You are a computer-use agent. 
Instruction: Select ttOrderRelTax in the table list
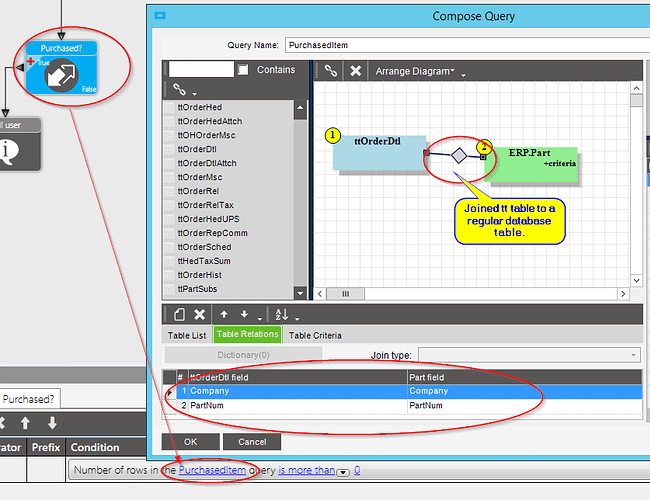[206, 205]
